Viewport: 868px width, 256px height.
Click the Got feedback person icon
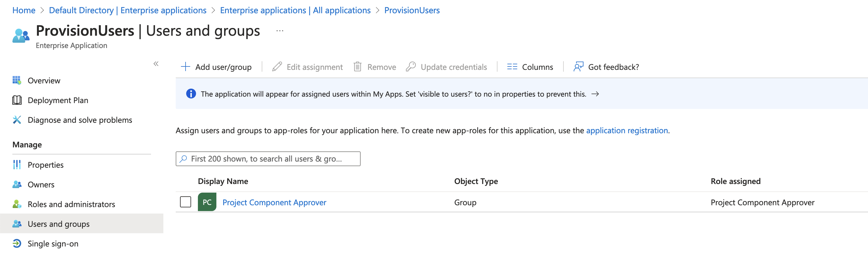(x=579, y=66)
